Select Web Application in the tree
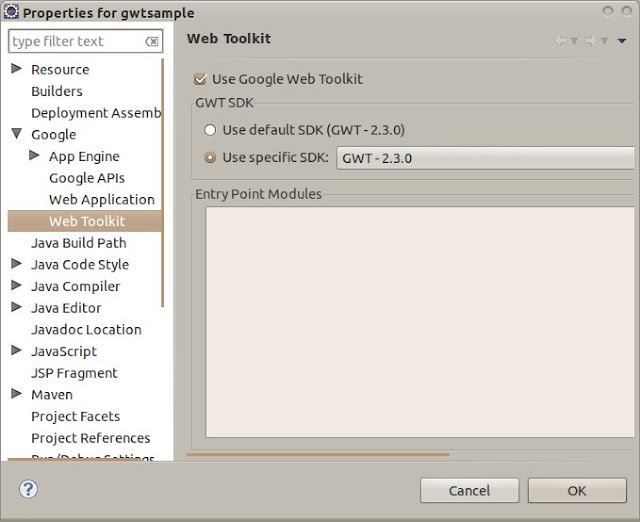Image resolution: width=640 pixels, height=522 pixels. coord(102,200)
